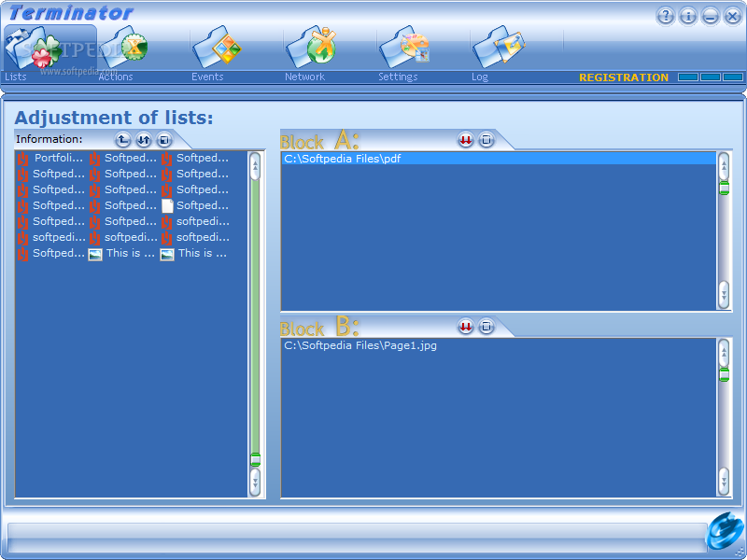The width and height of the screenshot is (747, 560).
Task: Click Block A scroll up arrow
Action: point(724,166)
